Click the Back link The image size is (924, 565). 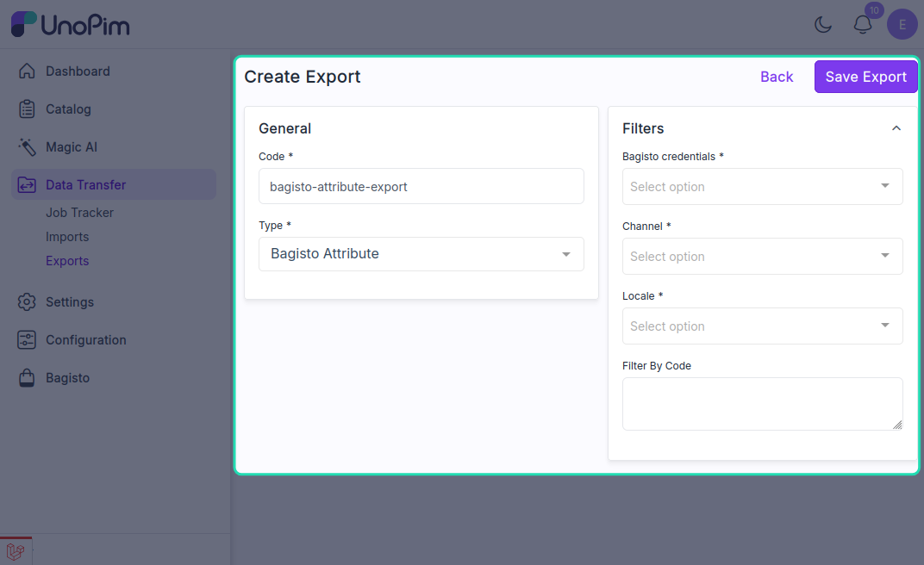(x=777, y=77)
